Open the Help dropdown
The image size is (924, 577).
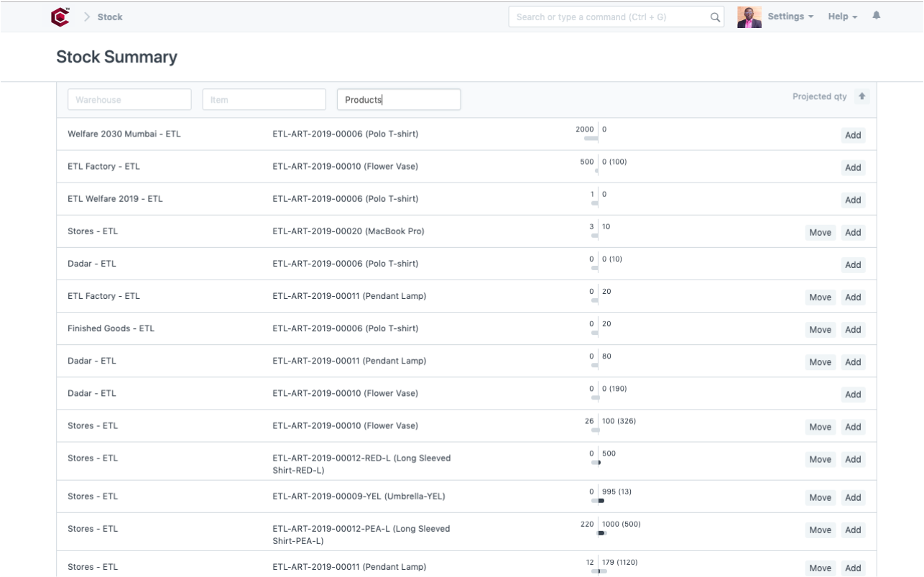click(x=841, y=16)
